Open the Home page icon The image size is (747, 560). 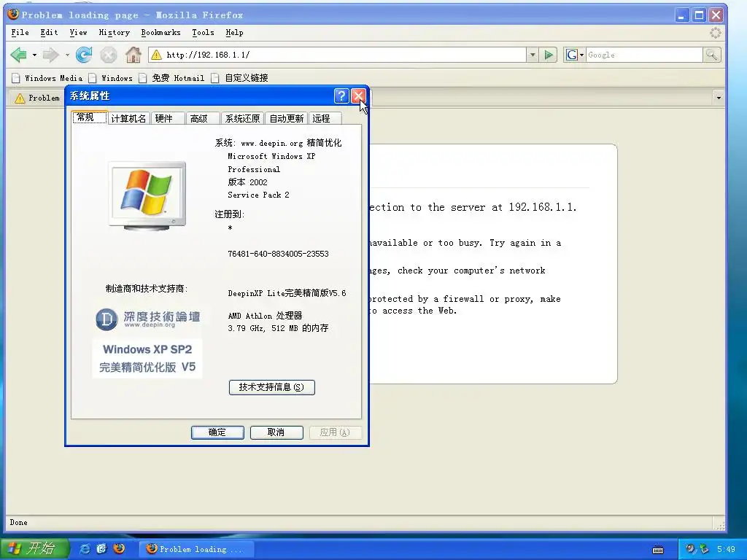click(x=133, y=55)
